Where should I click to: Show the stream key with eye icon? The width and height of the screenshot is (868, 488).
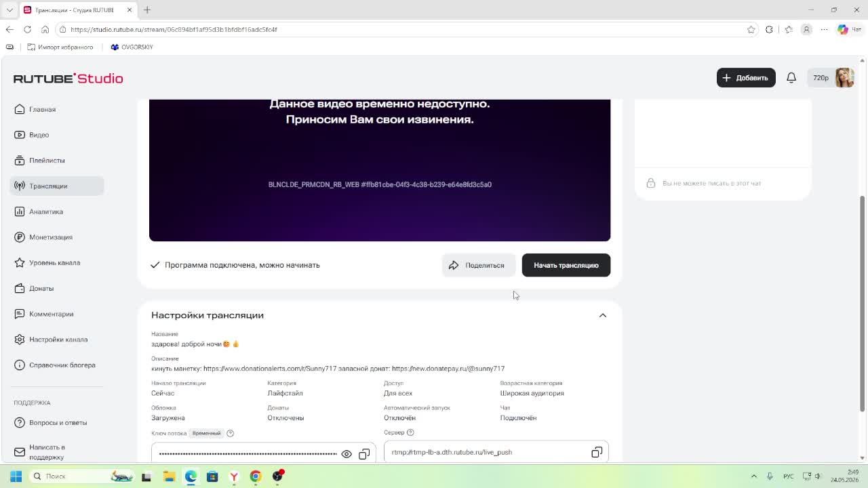coord(347,454)
